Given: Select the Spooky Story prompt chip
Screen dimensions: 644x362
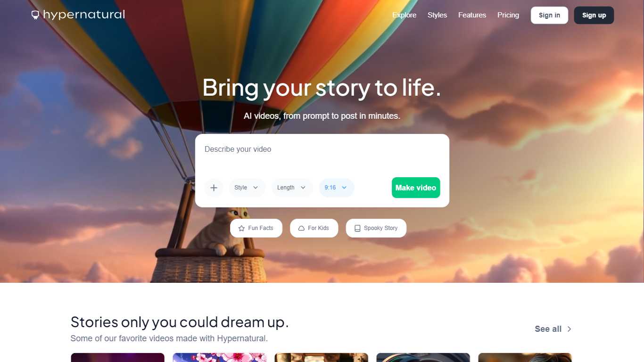Looking at the screenshot, I should 376,228.
